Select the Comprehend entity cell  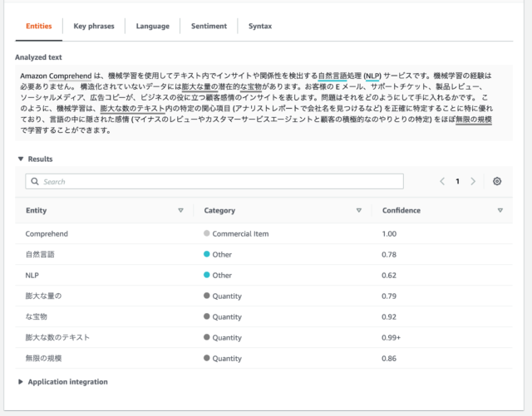(x=47, y=234)
